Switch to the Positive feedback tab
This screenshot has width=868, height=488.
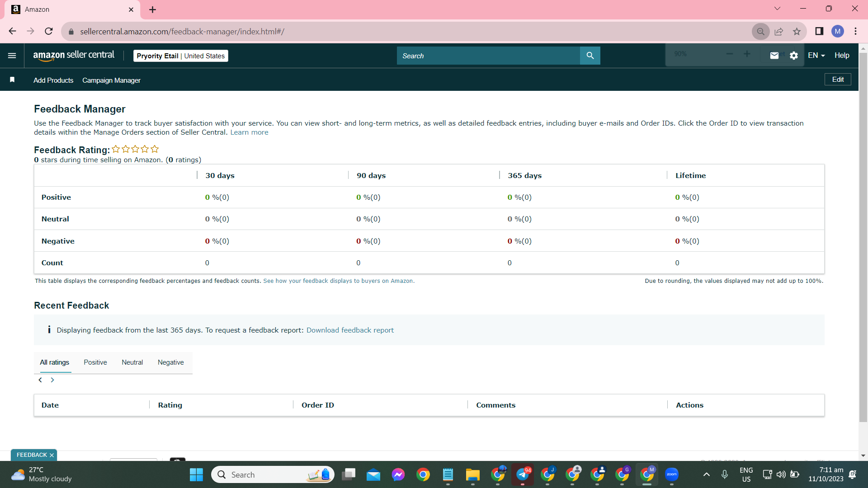pos(95,362)
